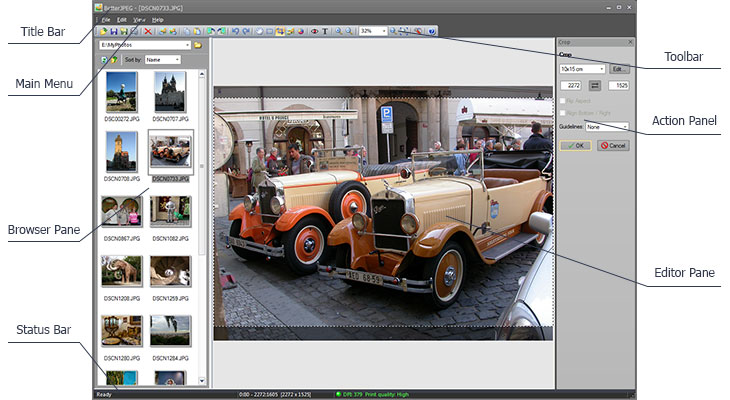Select the T text tool
Viewport: 730px width, 400px height.
point(325,32)
